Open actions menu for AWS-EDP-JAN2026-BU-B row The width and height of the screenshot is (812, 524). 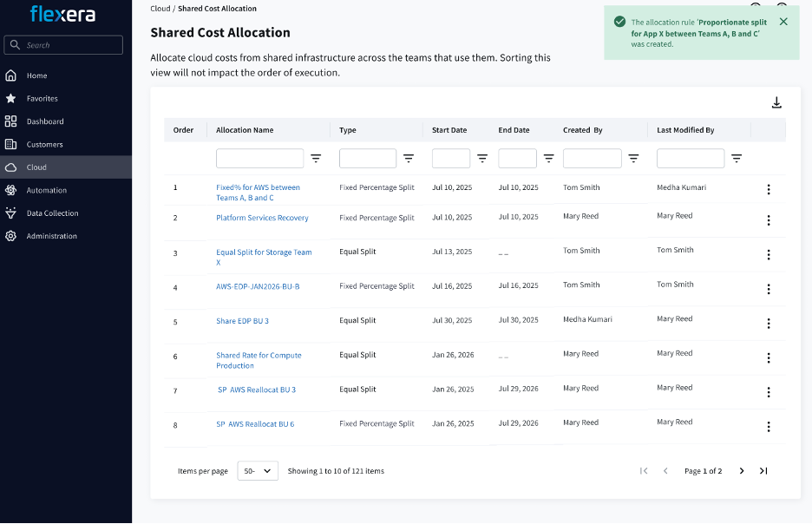769,290
